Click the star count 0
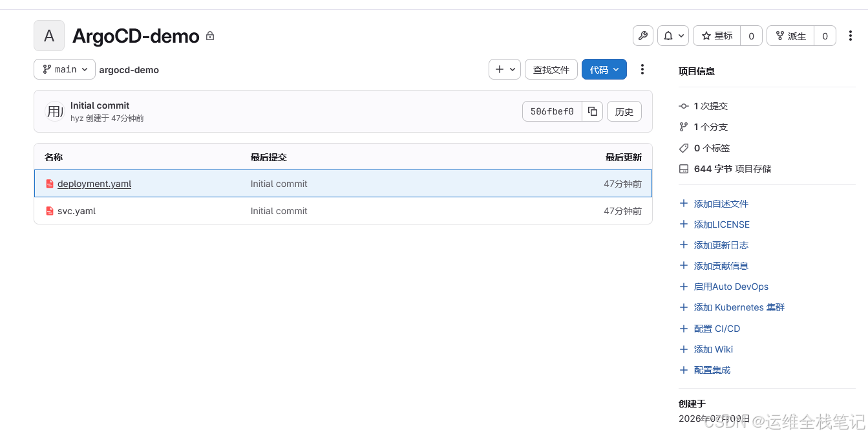The width and height of the screenshot is (868, 436). pyautogui.click(x=751, y=36)
